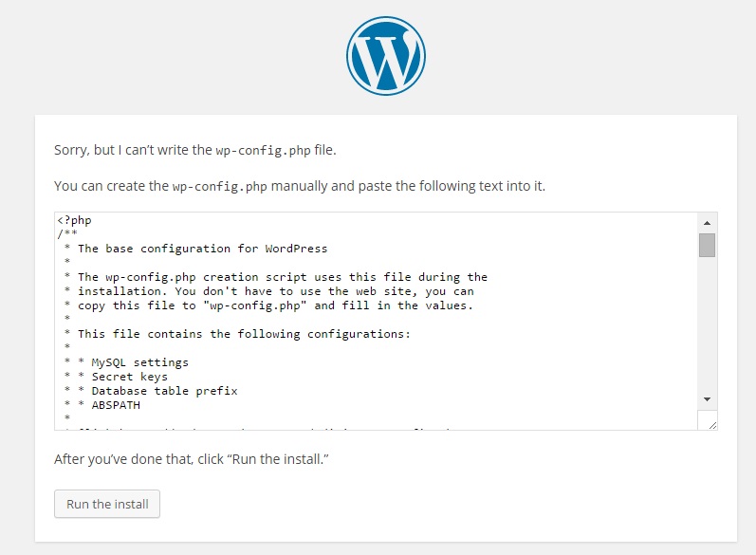Click wp-config.php in the 'You can create' sentence
The image size is (756, 555).
click(219, 186)
